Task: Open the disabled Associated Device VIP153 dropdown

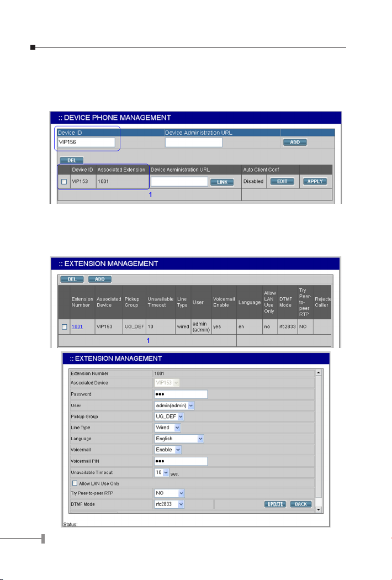Action: click(x=167, y=383)
